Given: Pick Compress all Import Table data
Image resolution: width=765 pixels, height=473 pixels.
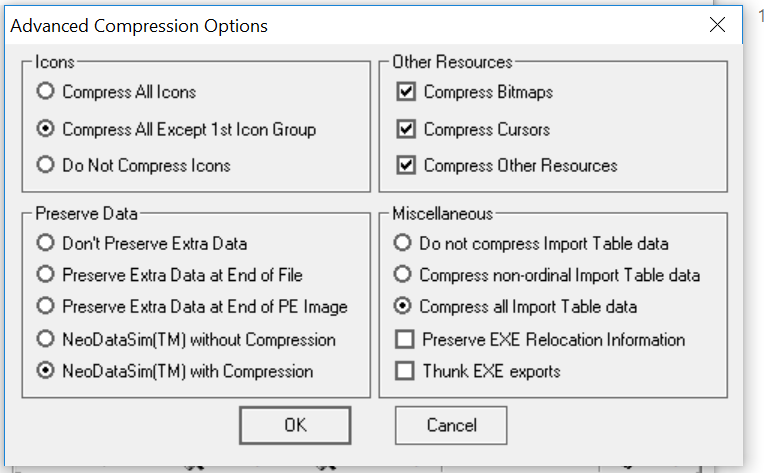Looking at the screenshot, I should tap(403, 307).
